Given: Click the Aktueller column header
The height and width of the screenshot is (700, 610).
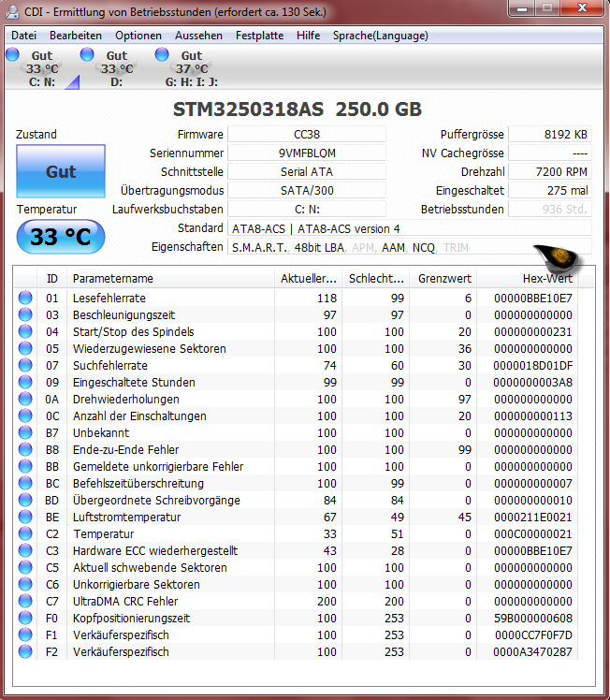Looking at the screenshot, I should (x=309, y=279).
